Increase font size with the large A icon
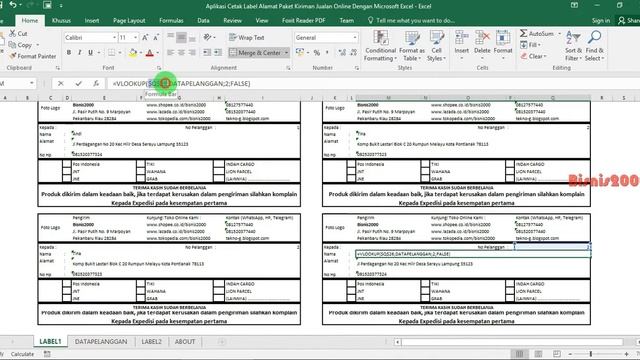Viewport: 640px width, 360px height. 145,38
